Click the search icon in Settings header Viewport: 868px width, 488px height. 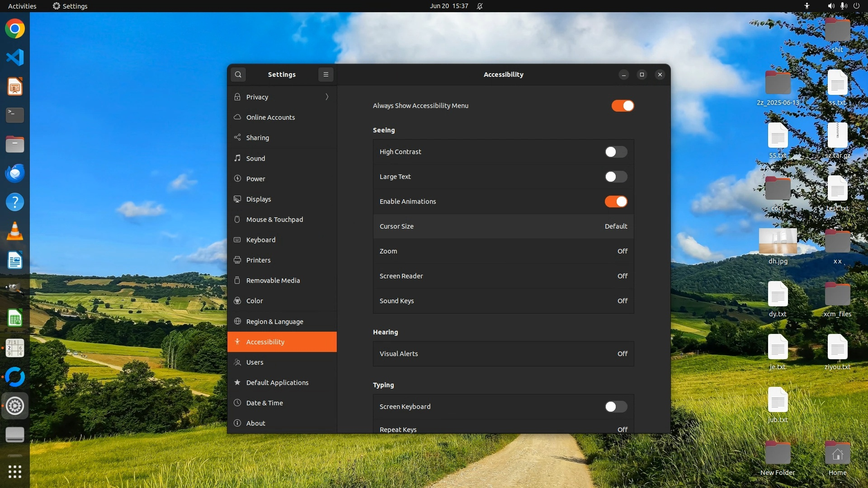pos(238,75)
